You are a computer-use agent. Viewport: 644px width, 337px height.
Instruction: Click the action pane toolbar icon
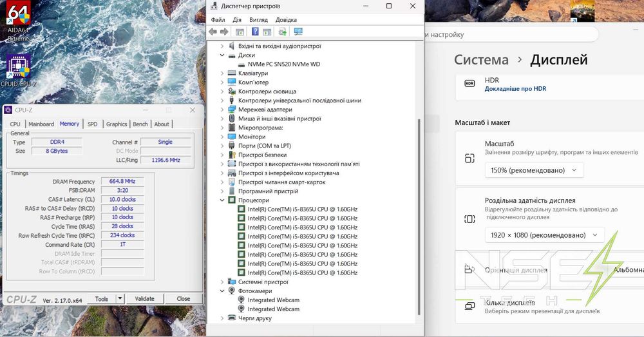pyautogui.click(x=267, y=32)
